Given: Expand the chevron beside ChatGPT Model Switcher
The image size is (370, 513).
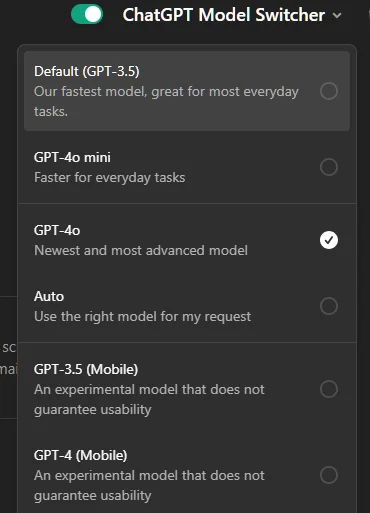Looking at the screenshot, I should click(337, 15).
